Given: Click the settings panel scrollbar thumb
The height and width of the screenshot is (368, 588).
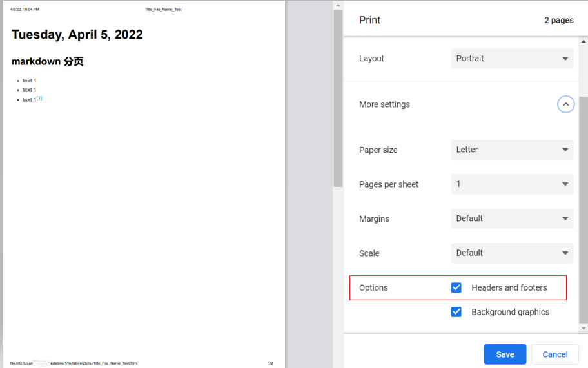Looking at the screenshot, I should click(x=583, y=210).
